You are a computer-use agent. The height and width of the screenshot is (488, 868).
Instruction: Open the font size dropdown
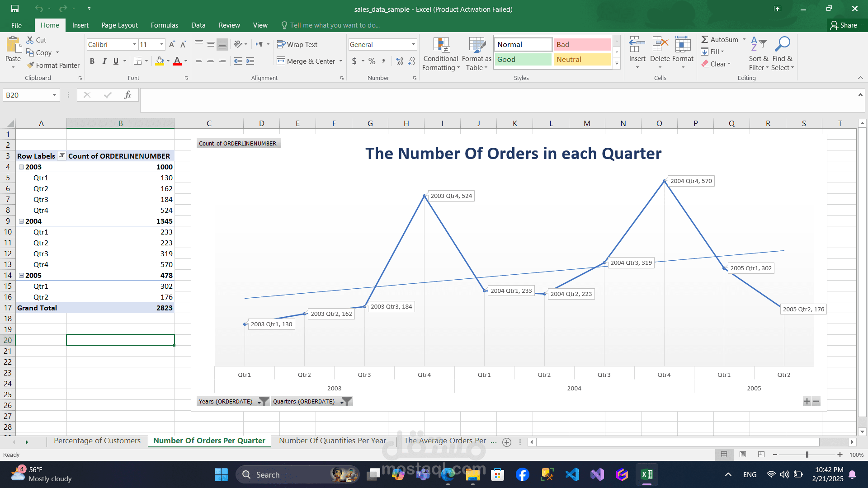(x=162, y=44)
